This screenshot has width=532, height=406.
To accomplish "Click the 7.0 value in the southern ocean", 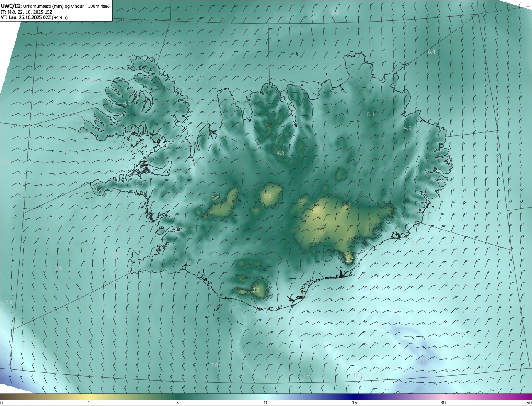I will click(214, 365).
